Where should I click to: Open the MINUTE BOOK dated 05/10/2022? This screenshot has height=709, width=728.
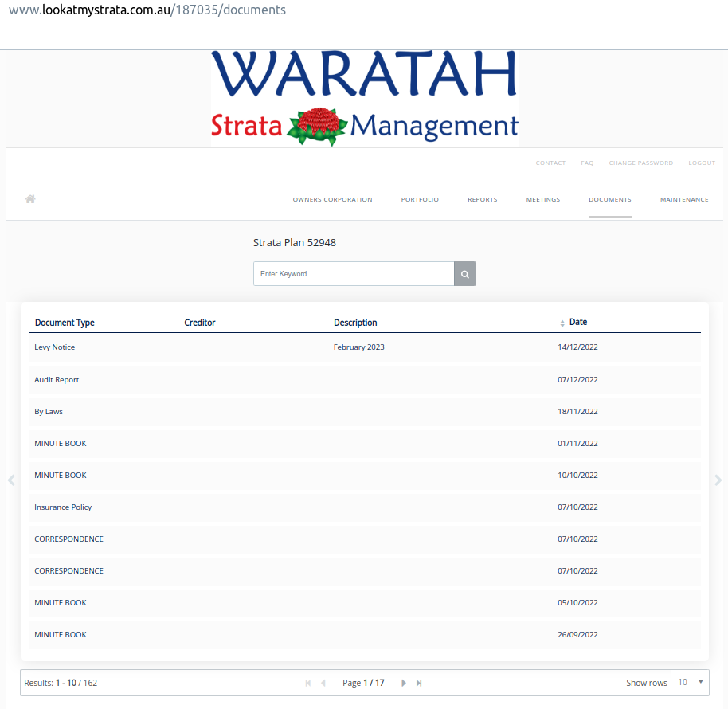point(365,603)
